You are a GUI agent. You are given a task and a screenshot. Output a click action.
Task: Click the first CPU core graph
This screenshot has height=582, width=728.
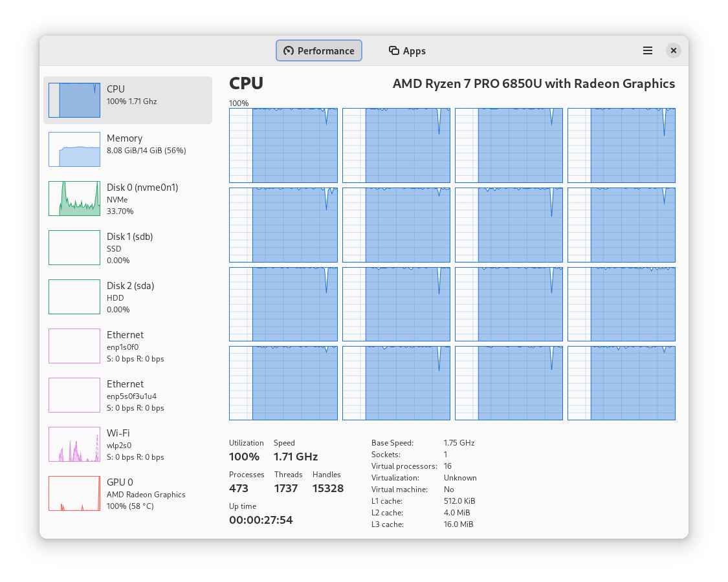point(283,145)
